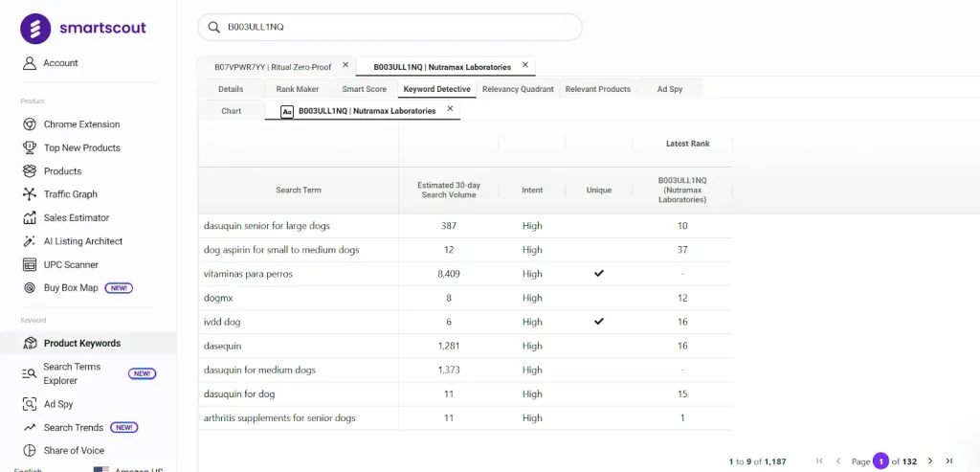The width and height of the screenshot is (980, 472).
Task: Open Top New Products in sidebar
Action: click(x=82, y=147)
